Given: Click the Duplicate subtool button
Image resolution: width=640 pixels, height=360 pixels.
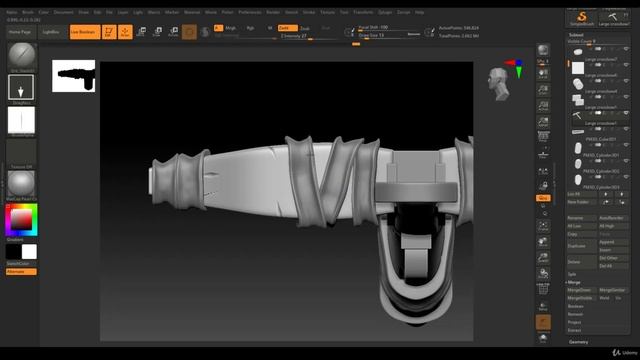Looking at the screenshot, I should pos(582,246).
